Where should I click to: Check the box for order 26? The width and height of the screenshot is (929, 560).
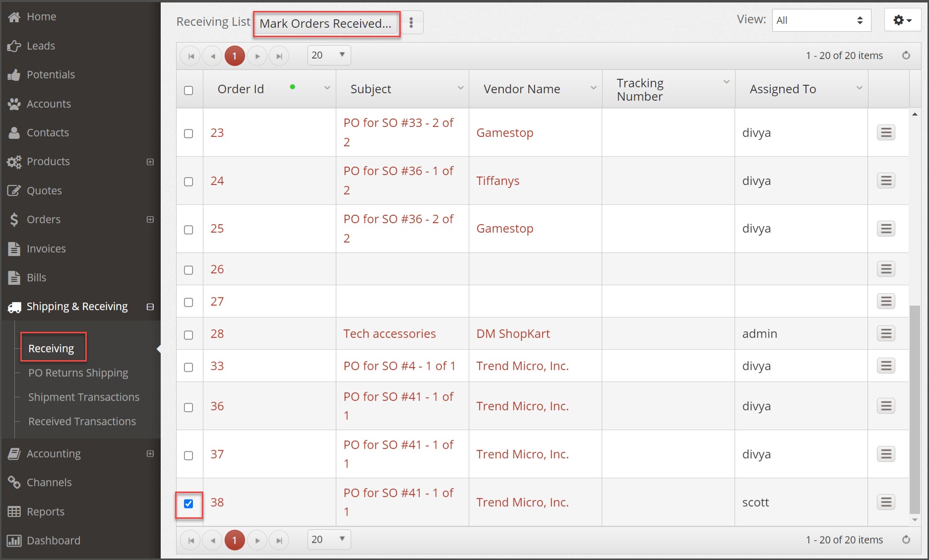188,270
